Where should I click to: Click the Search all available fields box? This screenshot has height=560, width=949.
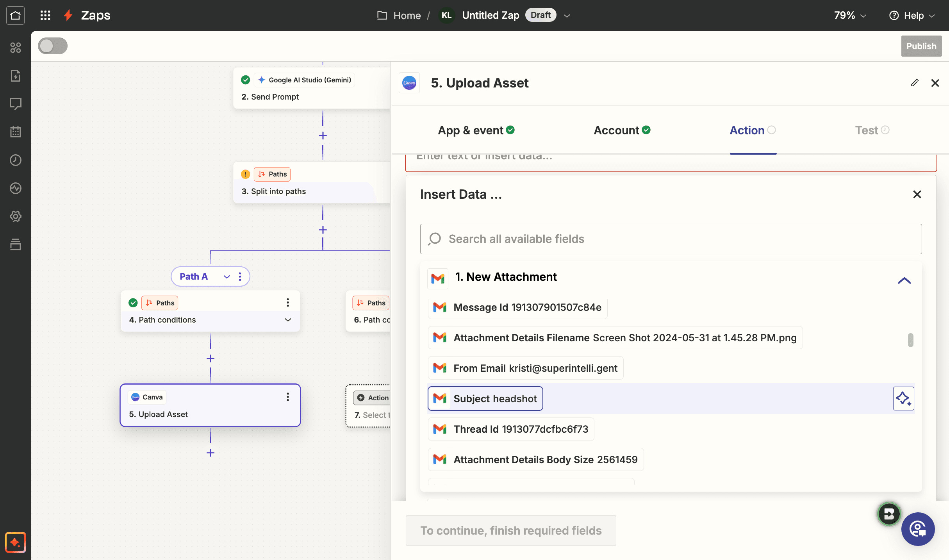click(x=671, y=239)
